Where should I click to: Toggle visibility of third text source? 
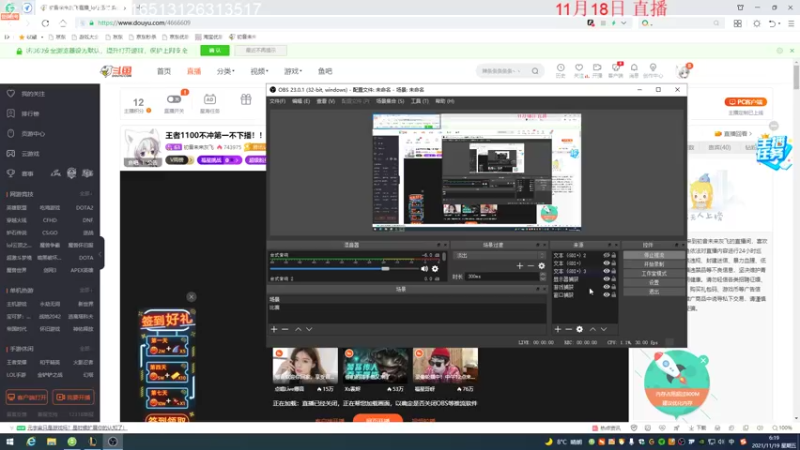[606, 271]
